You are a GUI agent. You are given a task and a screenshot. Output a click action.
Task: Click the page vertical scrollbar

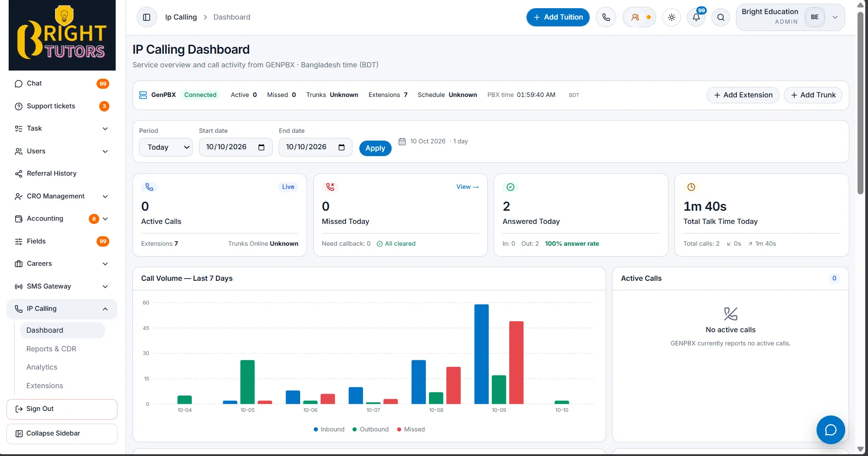point(860,103)
